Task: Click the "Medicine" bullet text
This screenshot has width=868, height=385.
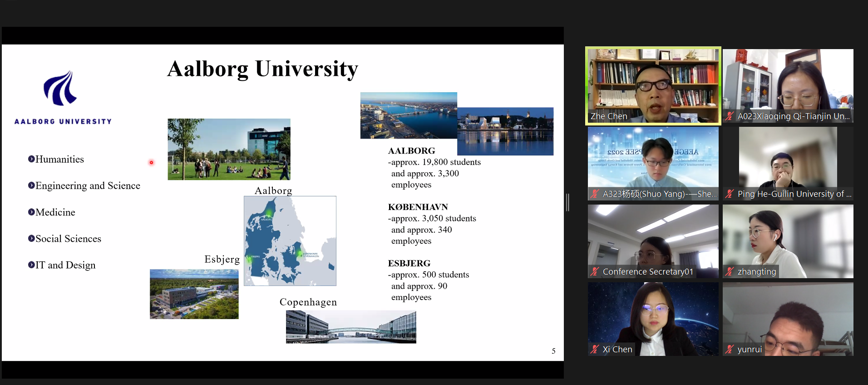Action: [55, 212]
